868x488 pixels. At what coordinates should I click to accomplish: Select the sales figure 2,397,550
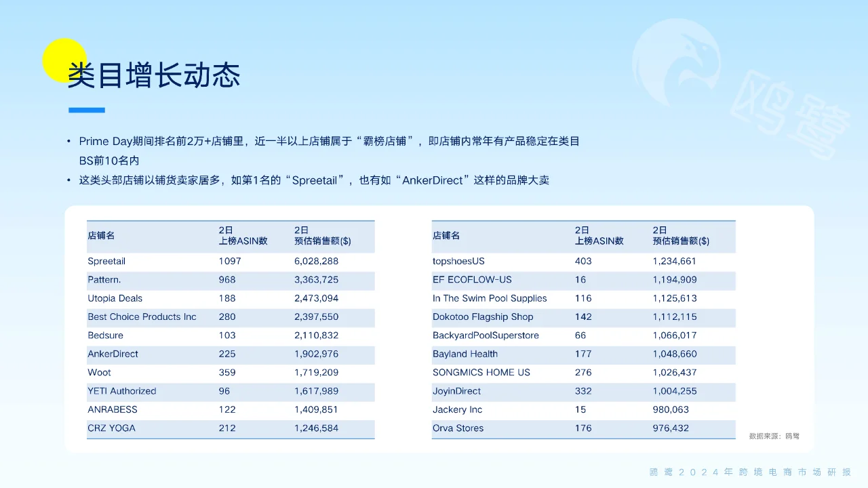(317, 317)
